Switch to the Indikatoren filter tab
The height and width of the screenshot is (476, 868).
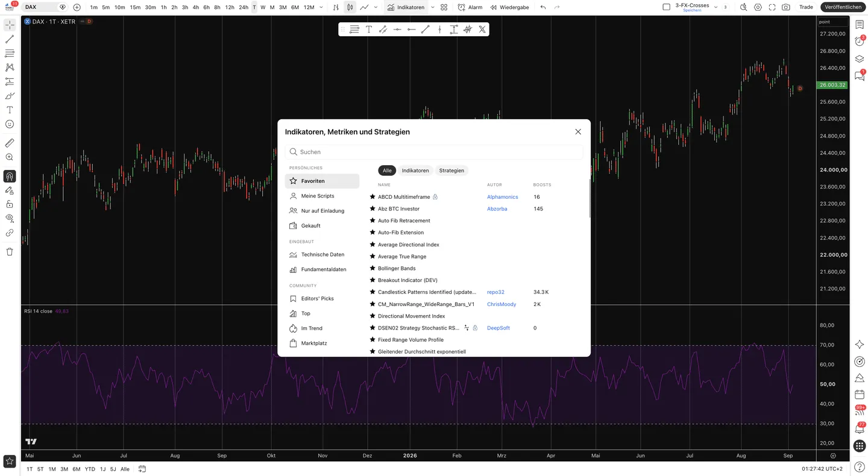(415, 171)
